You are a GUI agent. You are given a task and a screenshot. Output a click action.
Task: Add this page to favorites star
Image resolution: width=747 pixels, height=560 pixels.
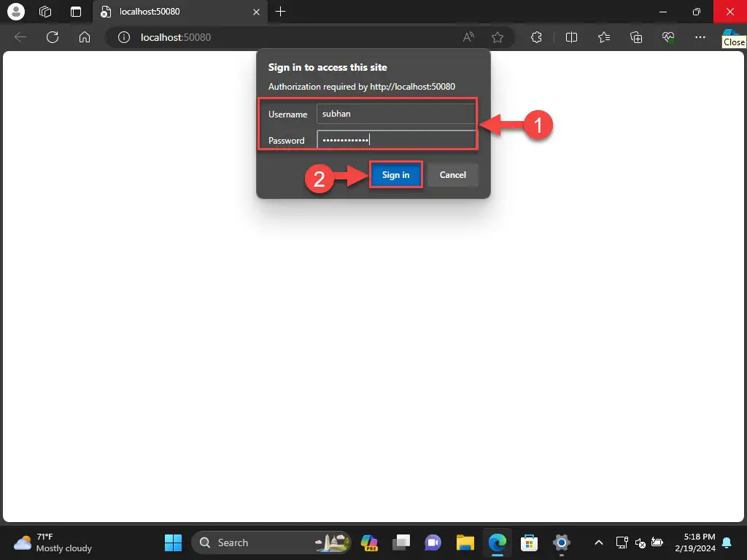click(x=498, y=37)
